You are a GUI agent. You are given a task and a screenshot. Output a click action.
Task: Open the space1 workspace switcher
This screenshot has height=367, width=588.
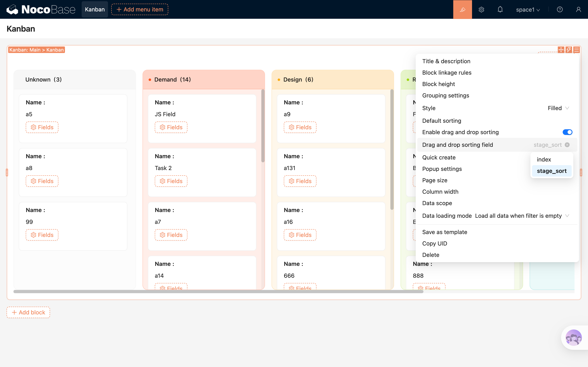[528, 9]
